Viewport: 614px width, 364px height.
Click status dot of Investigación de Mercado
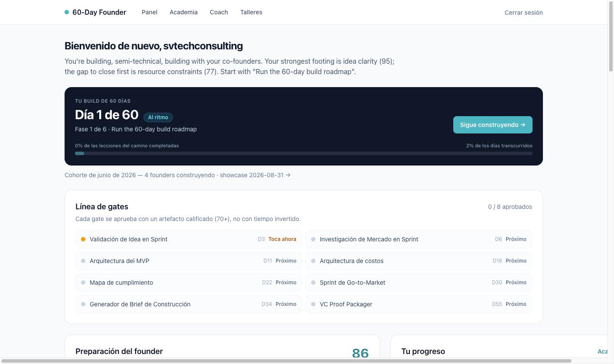click(313, 239)
